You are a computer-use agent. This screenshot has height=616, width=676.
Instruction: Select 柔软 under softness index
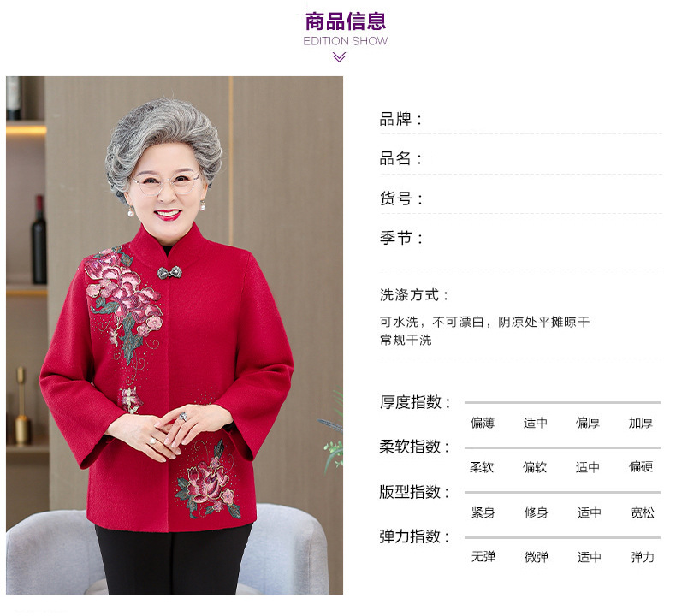pos(482,467)
